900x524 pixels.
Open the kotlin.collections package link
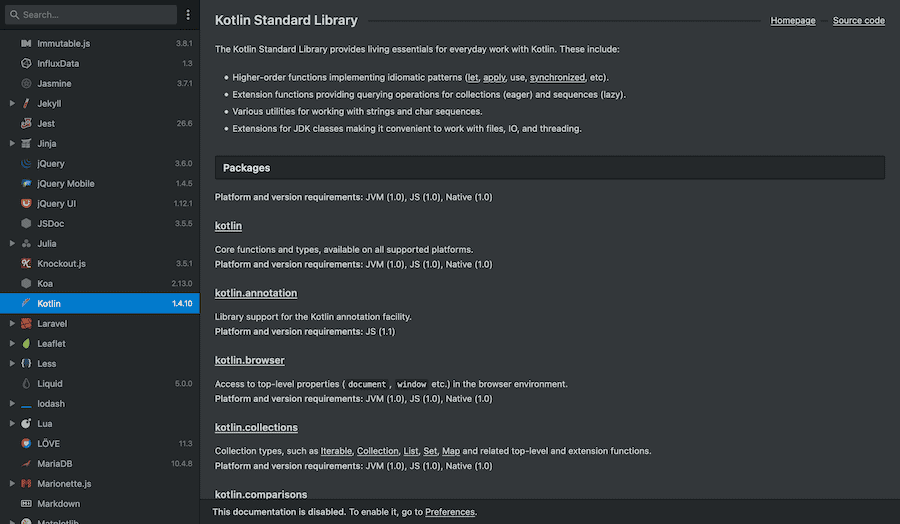256,428
